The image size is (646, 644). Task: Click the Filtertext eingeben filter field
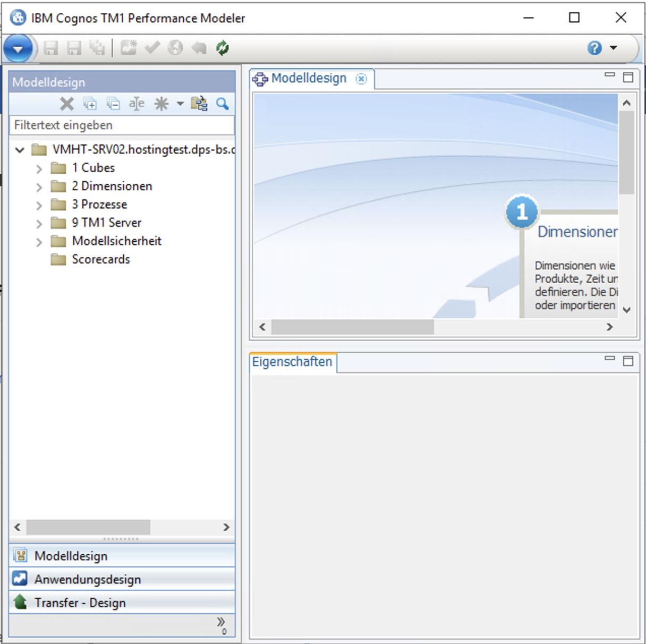122,125
